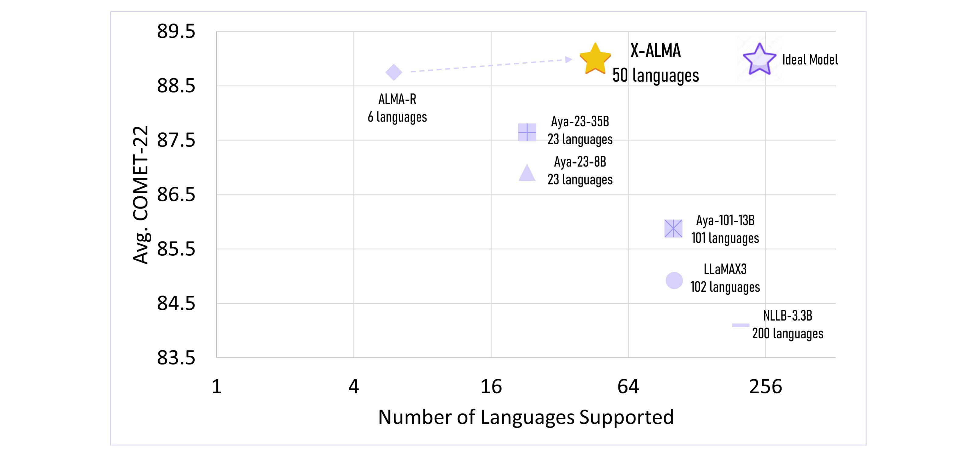The height and width of the screenshot is (475, 980).
Task: Select the Aya-23-8B triangle marker
Action: pyautogui.click(x=527, y=174)
